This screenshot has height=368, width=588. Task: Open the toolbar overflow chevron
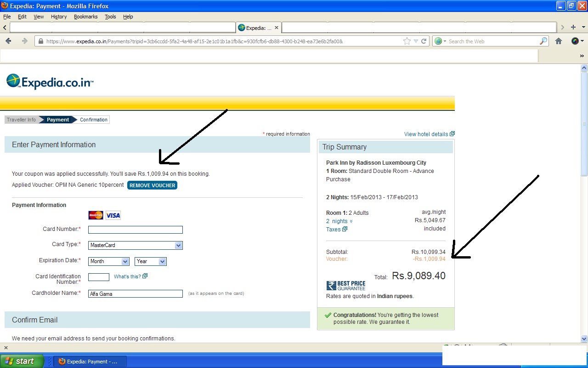(582, 56)
